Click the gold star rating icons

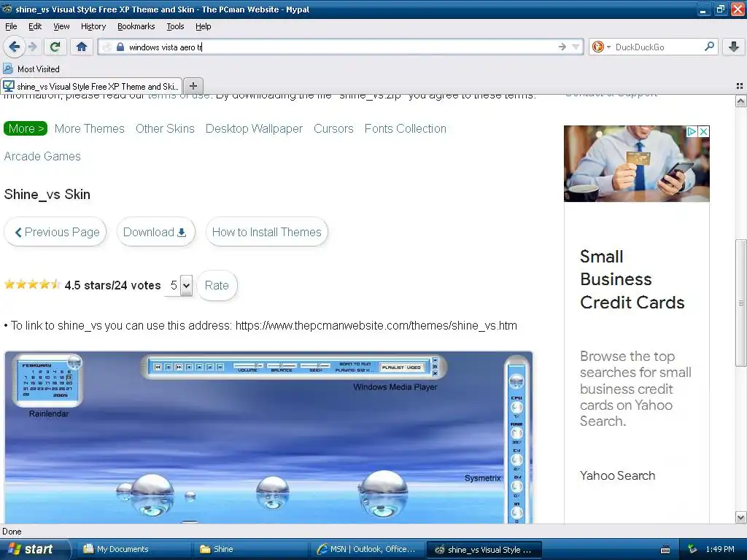click(32, 285)
